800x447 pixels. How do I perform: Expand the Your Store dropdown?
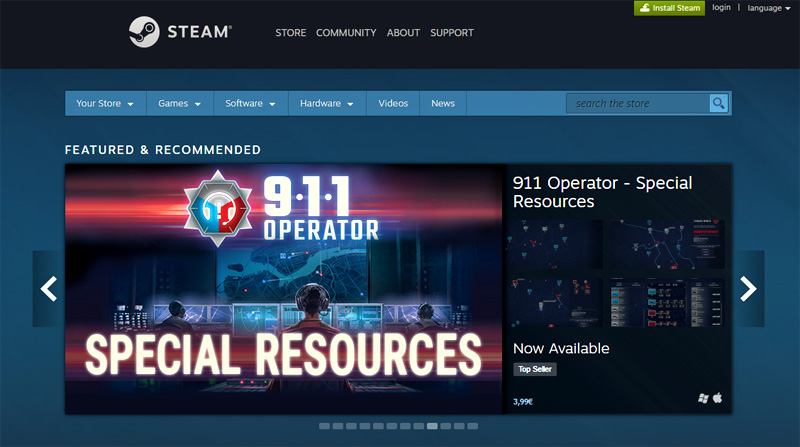point(105,104)
